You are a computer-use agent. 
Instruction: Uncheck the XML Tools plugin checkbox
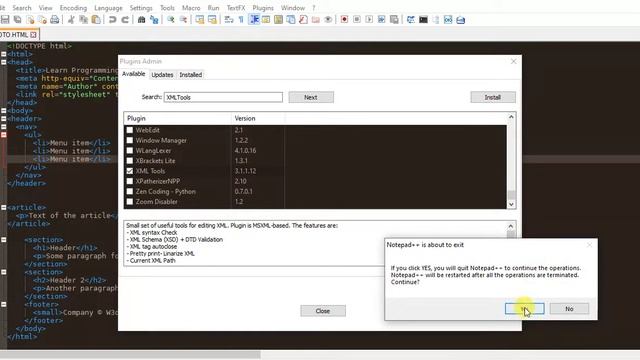tap(130, 171)
